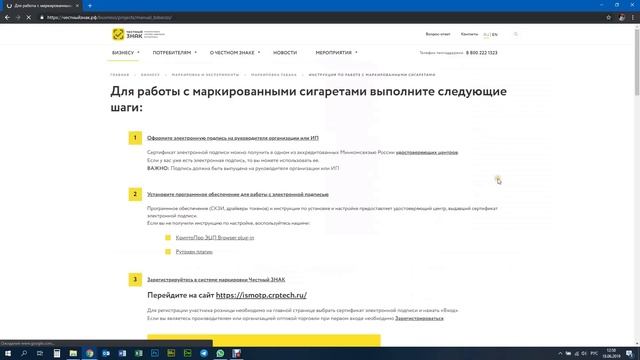
Task: Open Telegram from the taskbar
Action: click(204, 353)
